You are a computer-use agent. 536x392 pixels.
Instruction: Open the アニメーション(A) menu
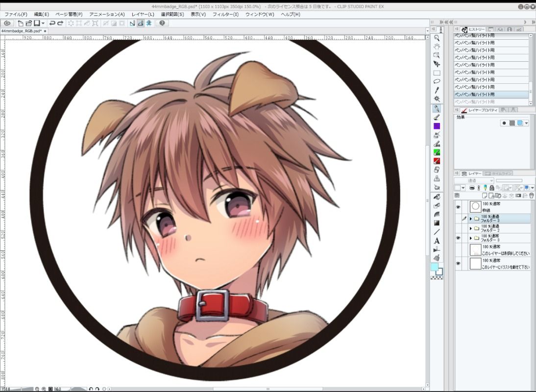point(107,14)
